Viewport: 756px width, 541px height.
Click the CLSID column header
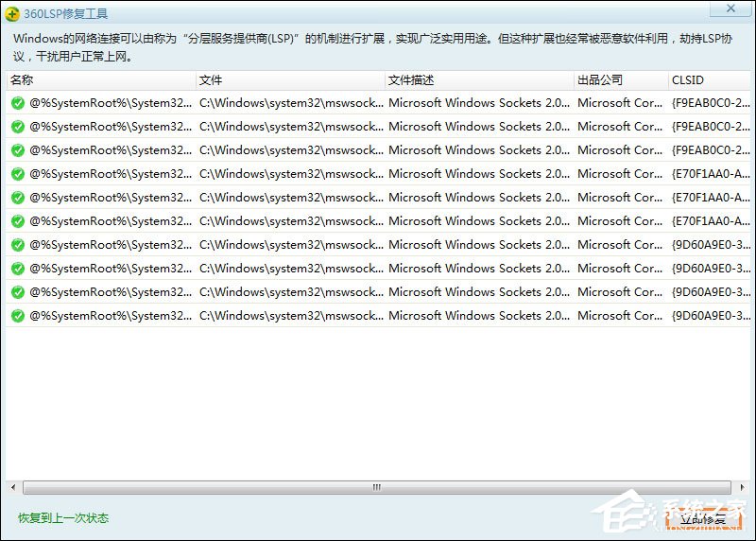coord(709,80)
